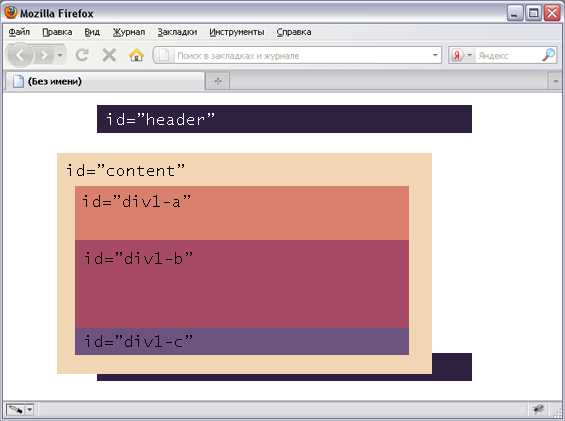Open the Инструменты menu
565x421 pixels.
coord(237,32)
